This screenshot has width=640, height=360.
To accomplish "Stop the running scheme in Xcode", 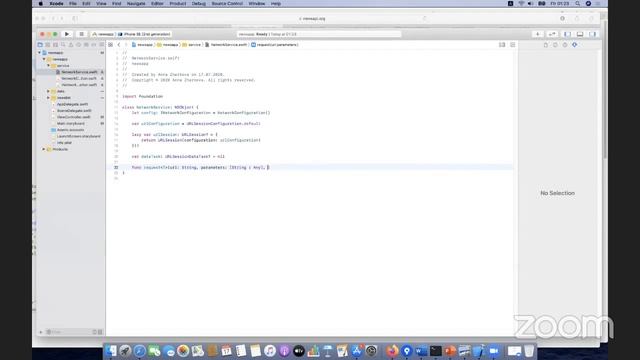I will tap(81, 34).
